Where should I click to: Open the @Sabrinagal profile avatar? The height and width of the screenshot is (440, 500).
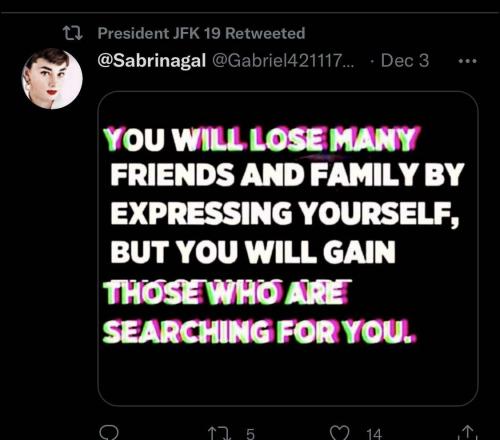click(x=52, y=79)
